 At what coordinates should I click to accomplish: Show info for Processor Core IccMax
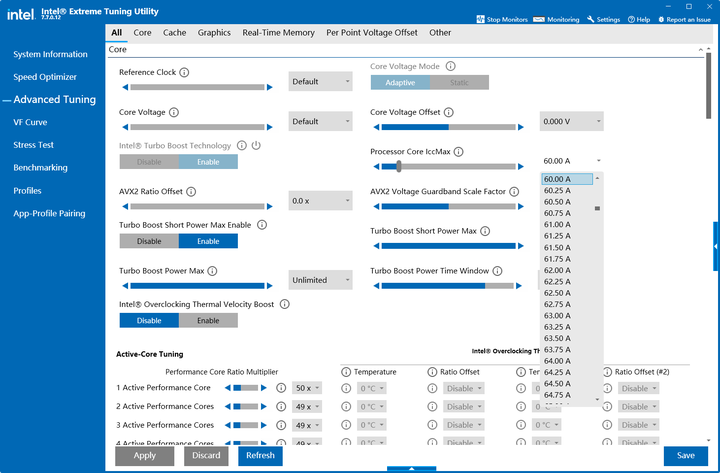coord(458,152)
